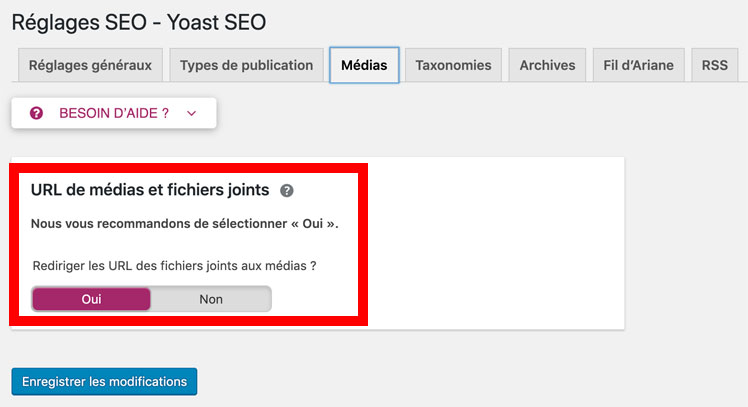Switch to the RSS tab
Screen dimensions: 748x407
point(715,65)
